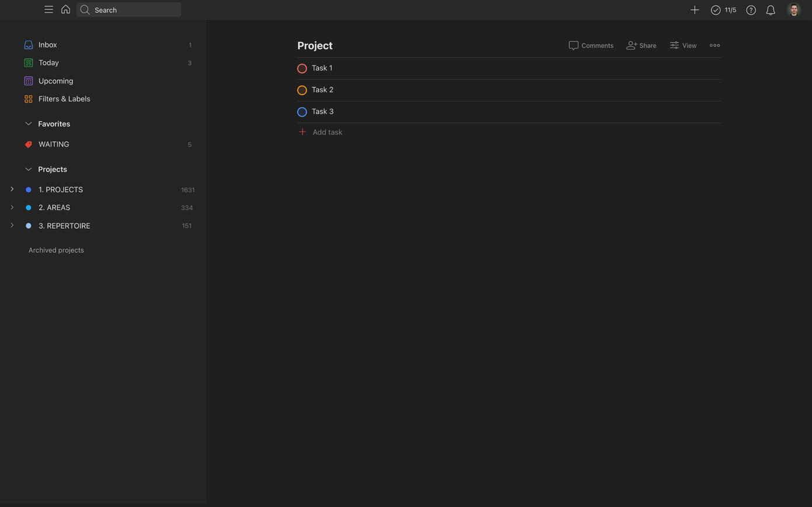The image size is (812, 507).
Task: Click the 3. REPERTOIRE color dot
Action: click(28, 226)
